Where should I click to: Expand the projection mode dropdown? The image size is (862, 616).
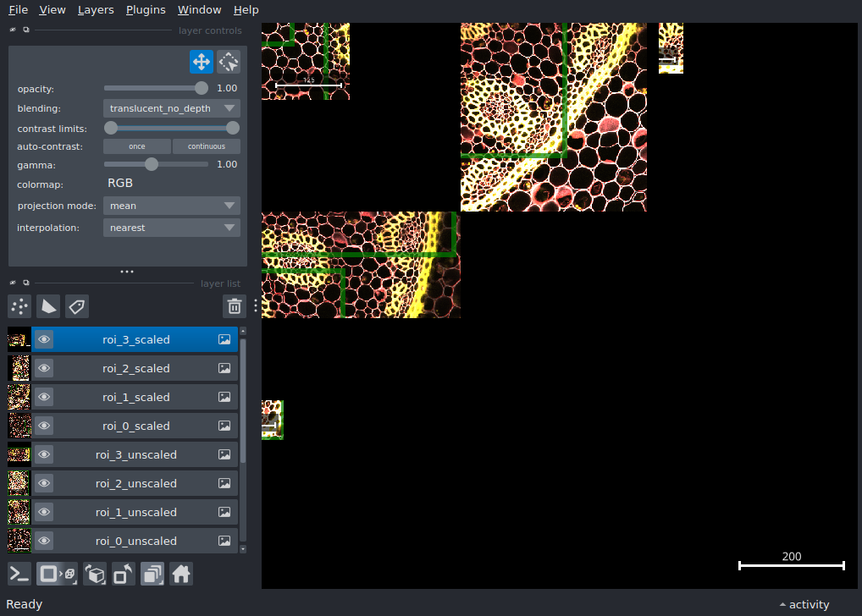[172, 206]
